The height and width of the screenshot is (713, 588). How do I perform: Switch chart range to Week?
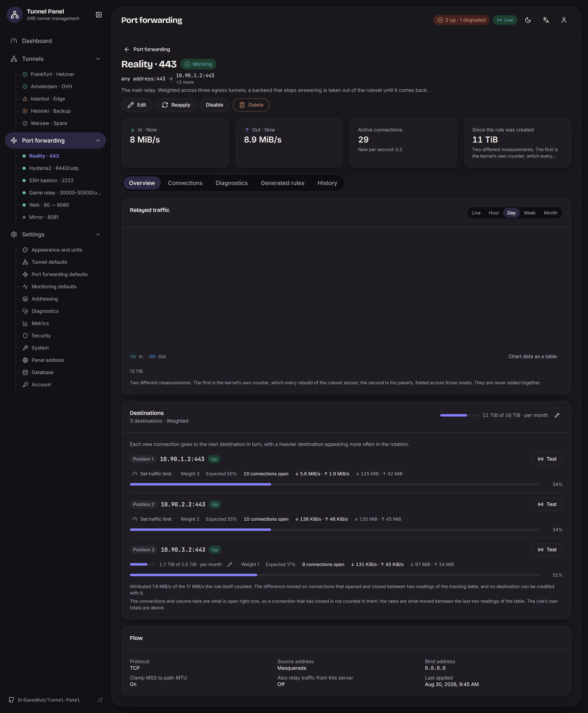point(529,213)
